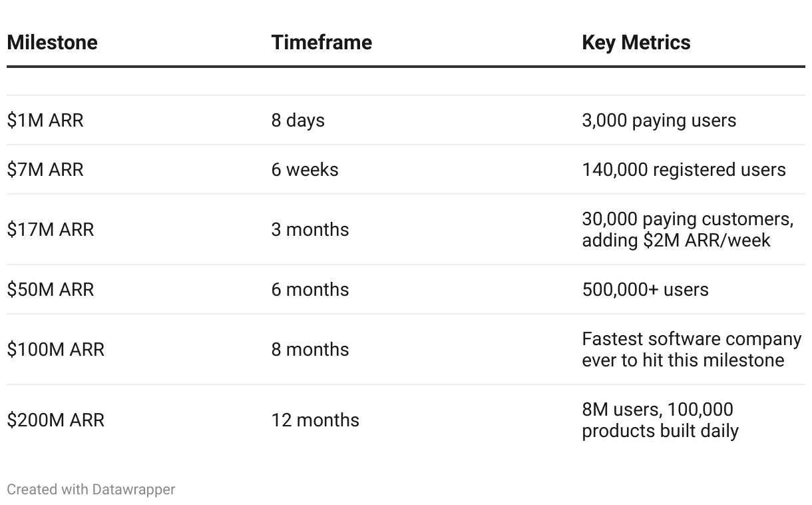Select the $7M ARR milestone cell
The image size is (812, 505).
45,170
